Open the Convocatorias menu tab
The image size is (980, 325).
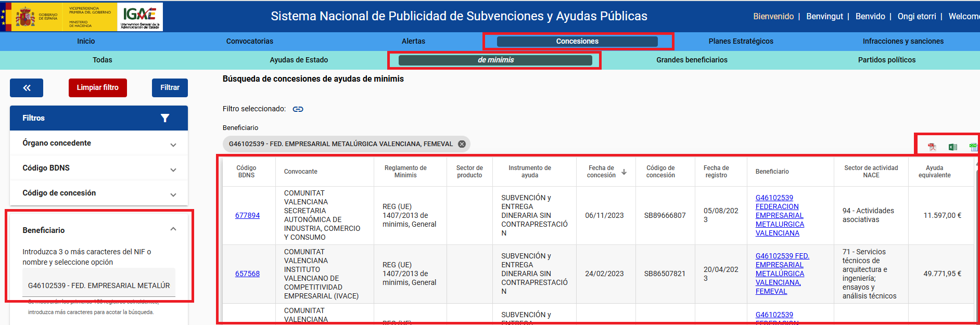(x=249, y=41)
